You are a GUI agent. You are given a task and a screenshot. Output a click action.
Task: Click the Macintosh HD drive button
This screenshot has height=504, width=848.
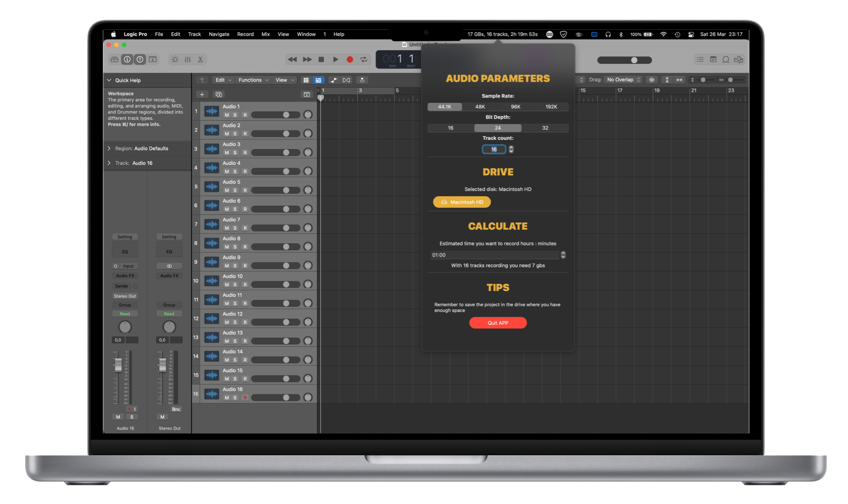pyautogui.click(x=462, y=202)
